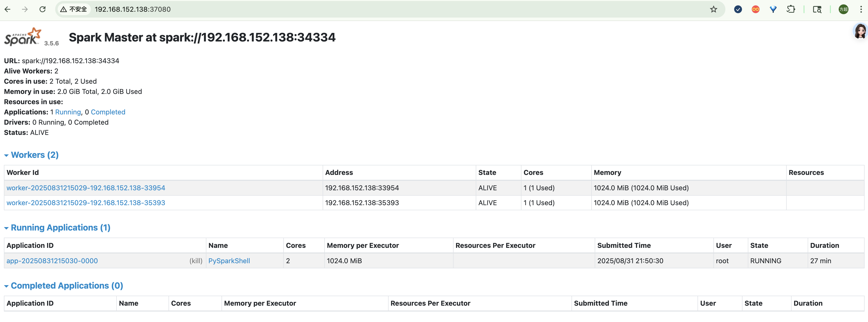Reload the Spark Master page
Viewport: 868px width, 322px height.
(x=42, y=10)
